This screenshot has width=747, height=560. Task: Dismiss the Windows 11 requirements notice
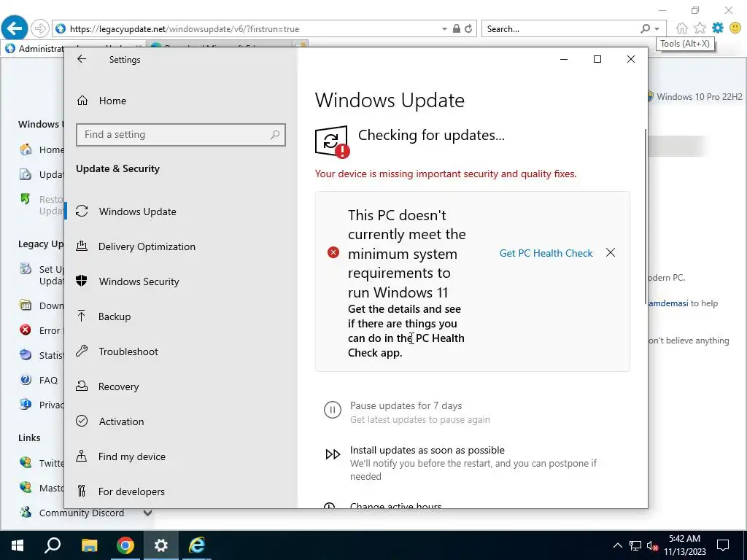point(611,252)
